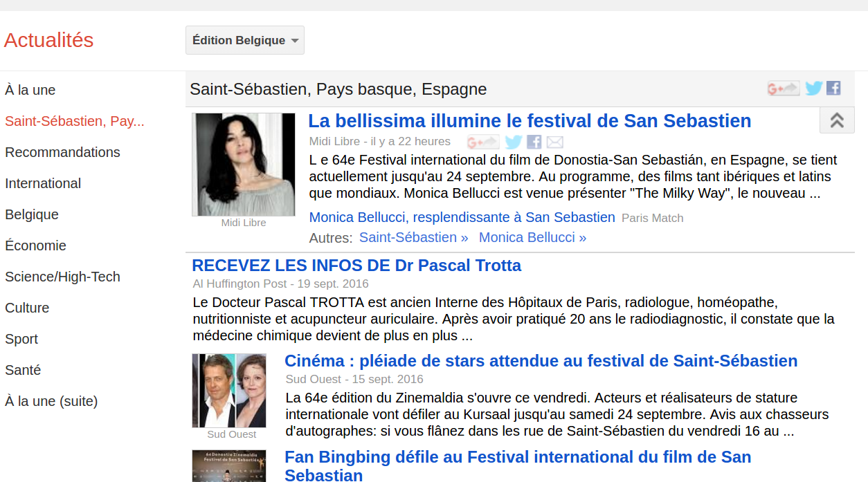Share section on Facebook in header
Viewport: 868px width, 482px height.
point(833,89)
